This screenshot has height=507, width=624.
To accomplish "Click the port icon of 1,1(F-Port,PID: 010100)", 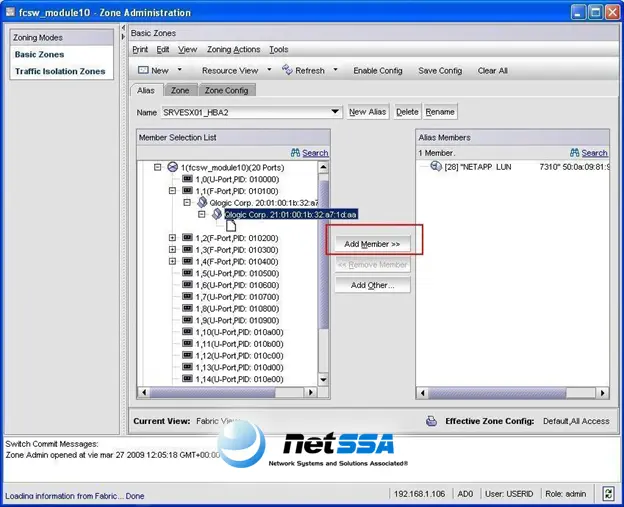I will 187,190.
